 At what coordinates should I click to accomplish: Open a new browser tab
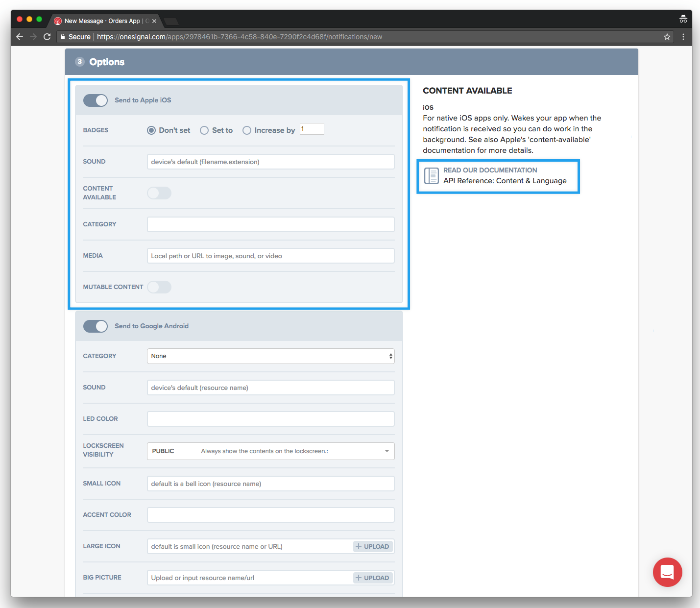pyautogui.click(x=171, y=22)
